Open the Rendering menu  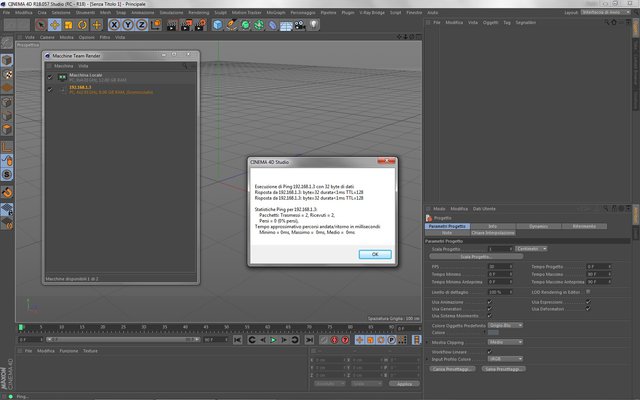click(x=198, y=13)
